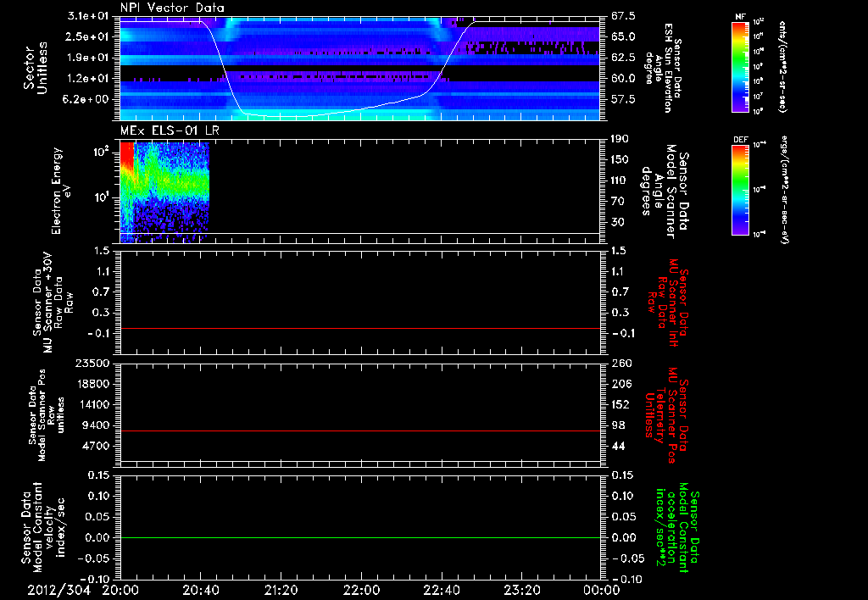Click the 22:40 time axis tick label
The width and height of the screenshot is (868, 600).
click(442, 590)
